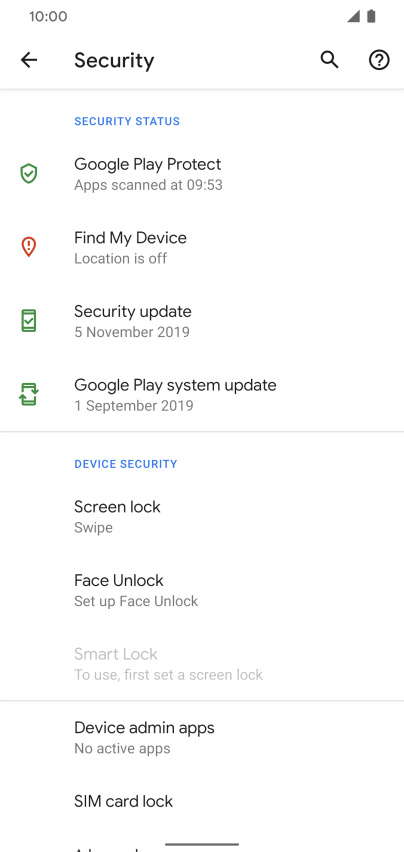
Task: Open Security update dated 5 November 2019
Action: [x=202, y=321]
